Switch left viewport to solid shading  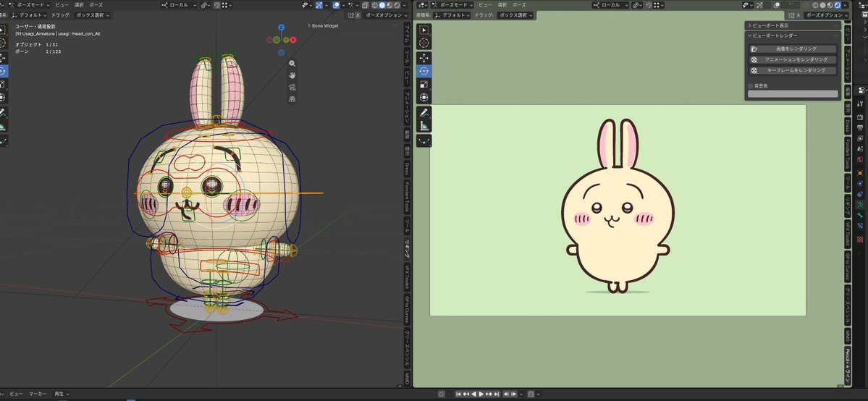382,5
